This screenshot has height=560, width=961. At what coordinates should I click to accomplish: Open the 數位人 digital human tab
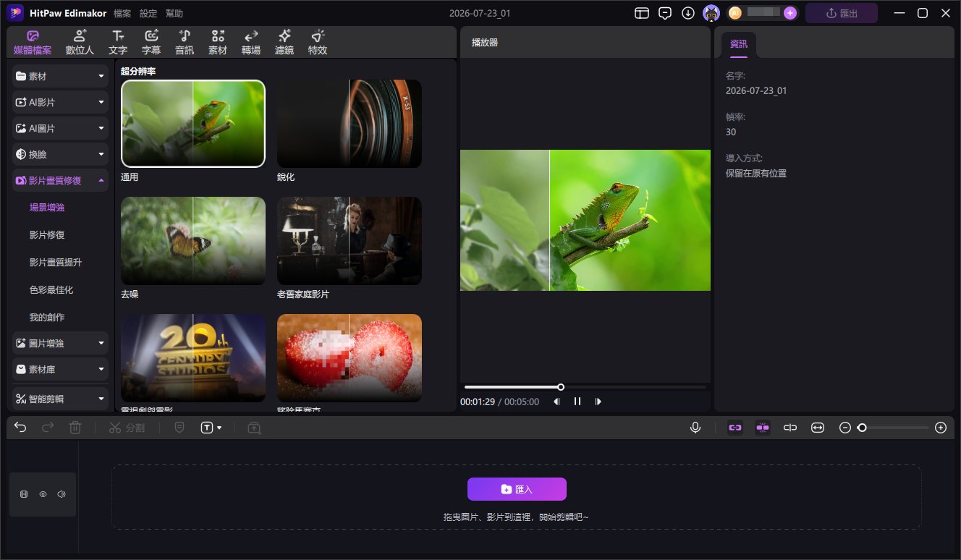point(80,43)
